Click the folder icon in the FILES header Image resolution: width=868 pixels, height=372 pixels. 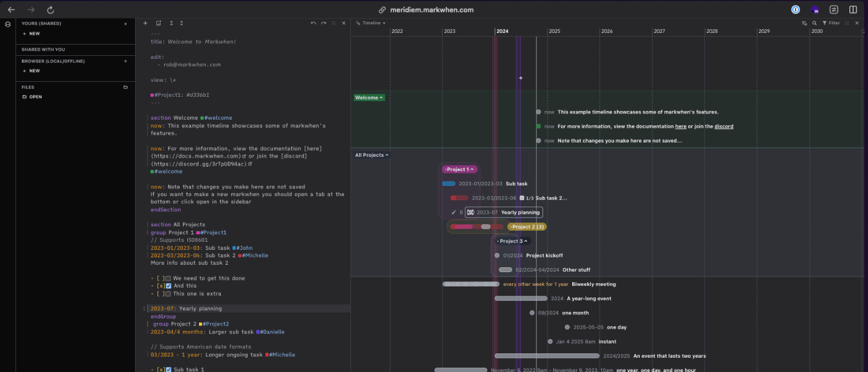[x=125, y=87]
